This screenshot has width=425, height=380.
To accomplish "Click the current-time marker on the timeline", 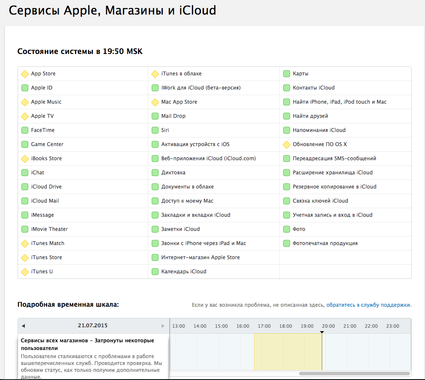I will [322, 332].
